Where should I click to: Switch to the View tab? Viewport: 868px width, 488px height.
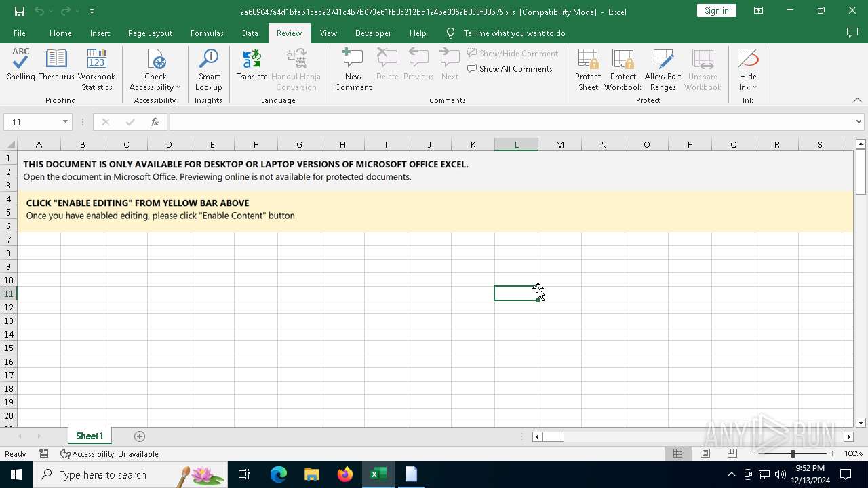pos(328,33)
